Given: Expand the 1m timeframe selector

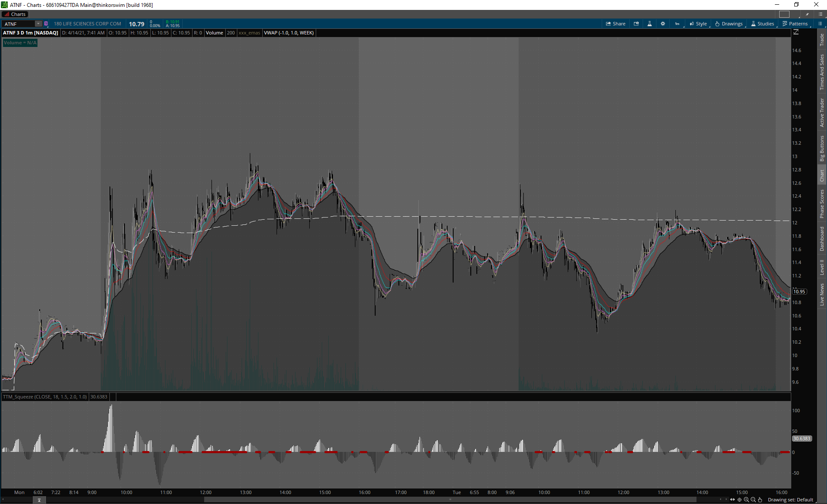Looking at the screenshot, I should click(x=678, y=24).
